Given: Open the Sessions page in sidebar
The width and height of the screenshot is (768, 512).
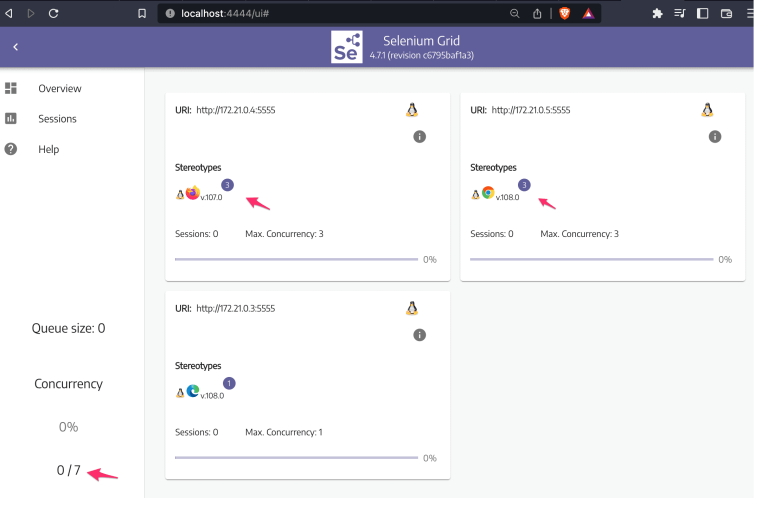Looking at the screenshot, I should [x=57, y=119].
